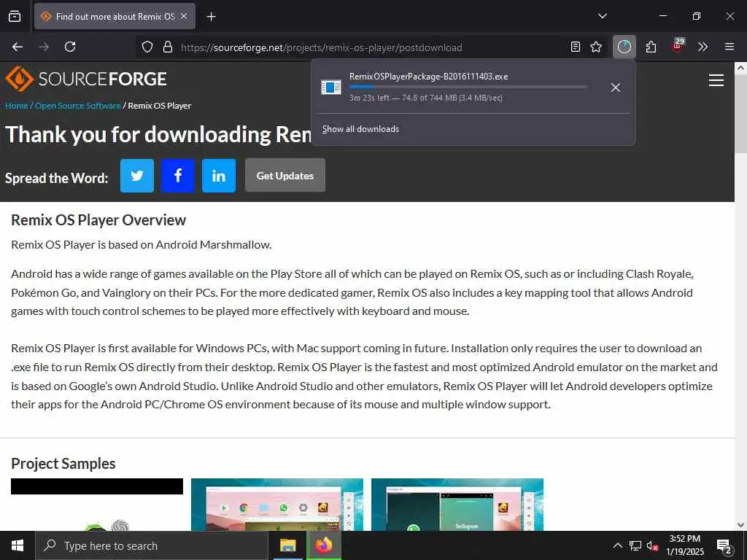Click Firefox icon in taskbar
The image size is (747, 560).
click(323, 545)
